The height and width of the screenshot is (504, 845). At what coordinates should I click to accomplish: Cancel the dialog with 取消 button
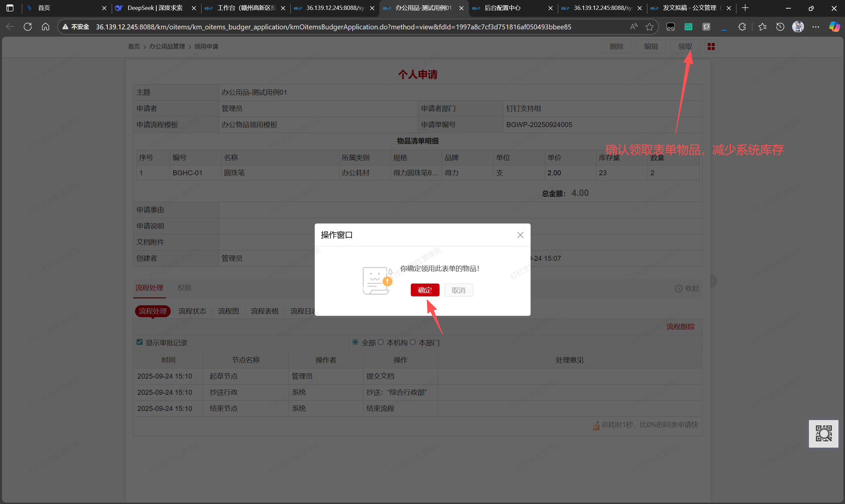[x=458, y=290]
